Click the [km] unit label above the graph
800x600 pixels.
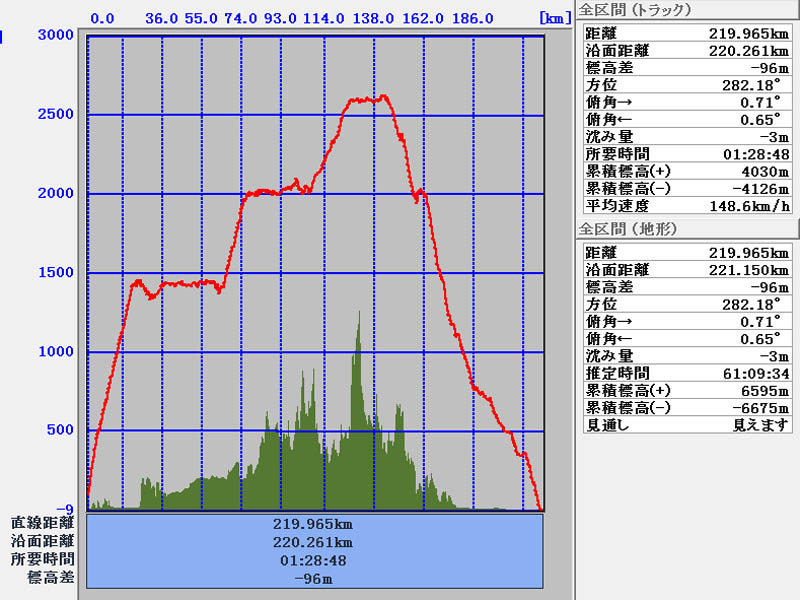pyautogui.click(x=554, y=18)
